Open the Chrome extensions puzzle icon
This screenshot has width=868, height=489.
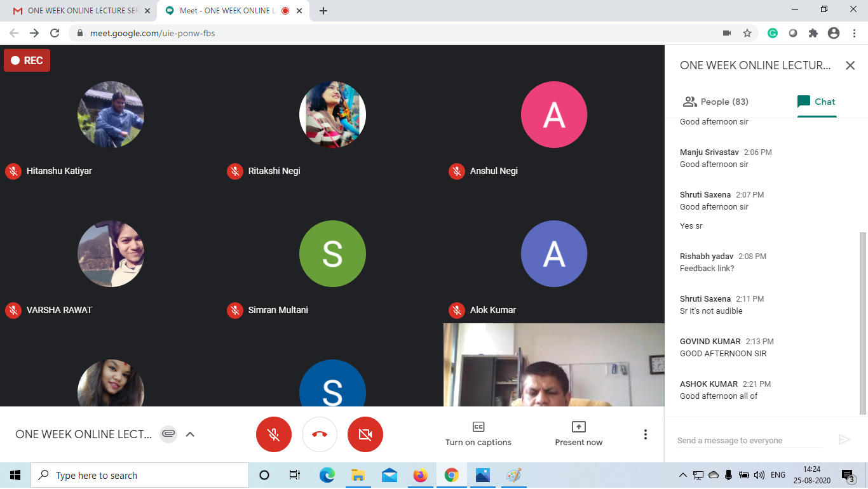tap(813, 33)
